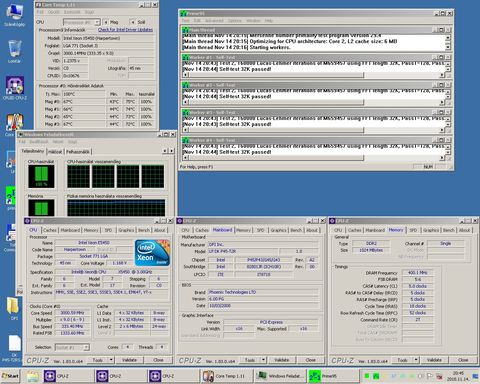Viewport: 480px width, 384px height.
Task: Click Intel Xeon logo in CPU-Z
Action: pyautogui.click(x=152, y=253)
